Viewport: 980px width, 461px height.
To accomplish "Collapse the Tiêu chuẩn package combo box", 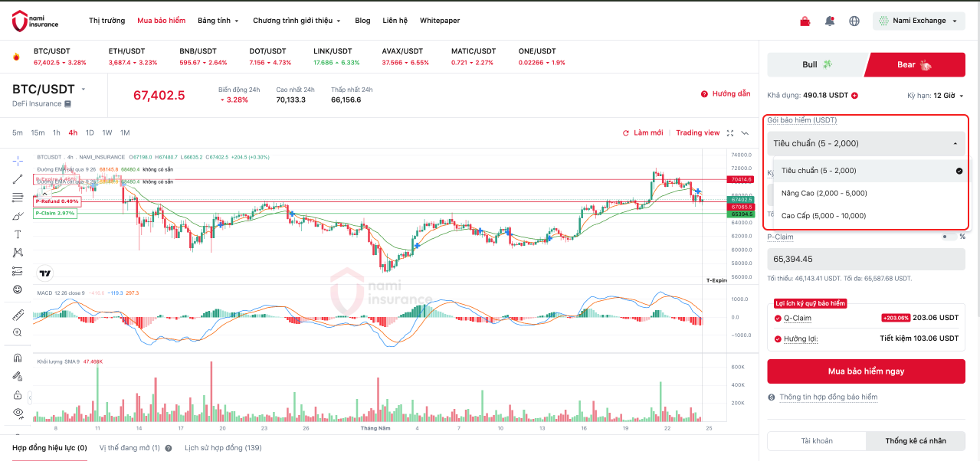I will coord(867,143).
